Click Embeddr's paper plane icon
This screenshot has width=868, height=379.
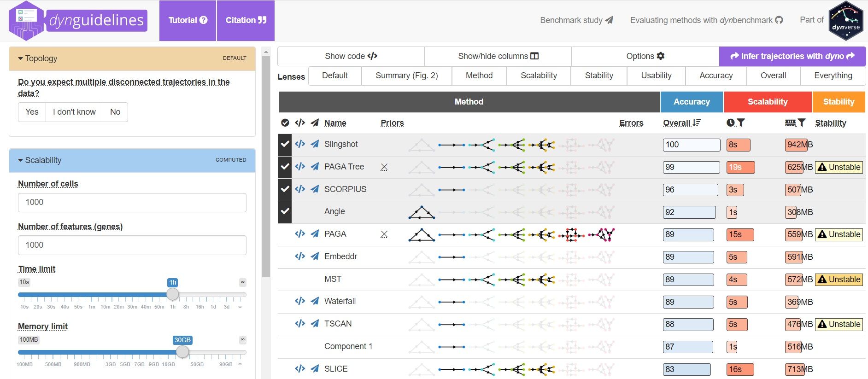click(315, 256)
